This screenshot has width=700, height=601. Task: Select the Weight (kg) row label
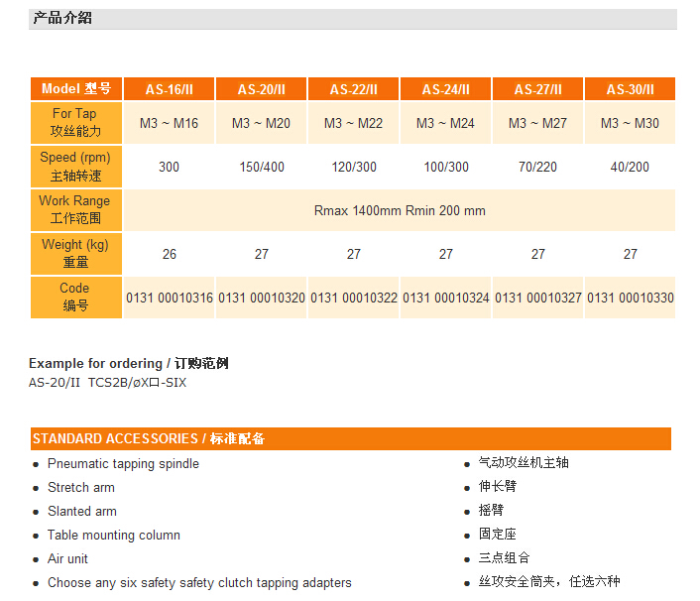click(75, 253)
